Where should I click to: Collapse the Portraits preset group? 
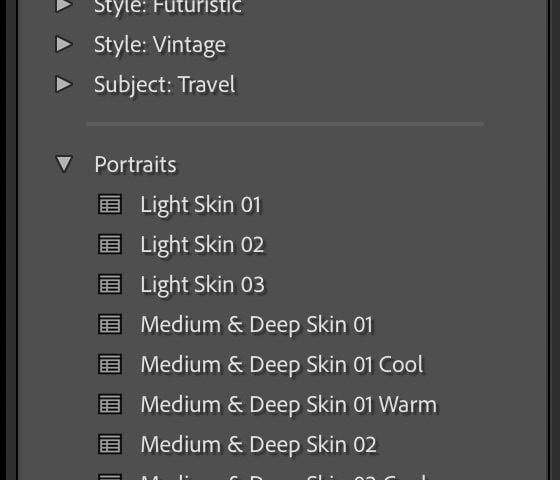pyautogui.click(x=64, y=164)
